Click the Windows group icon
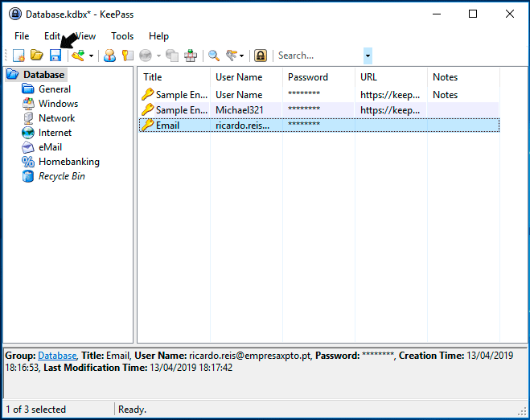The height and width of the screenshot is (420, 530). [x=28, y=104]
